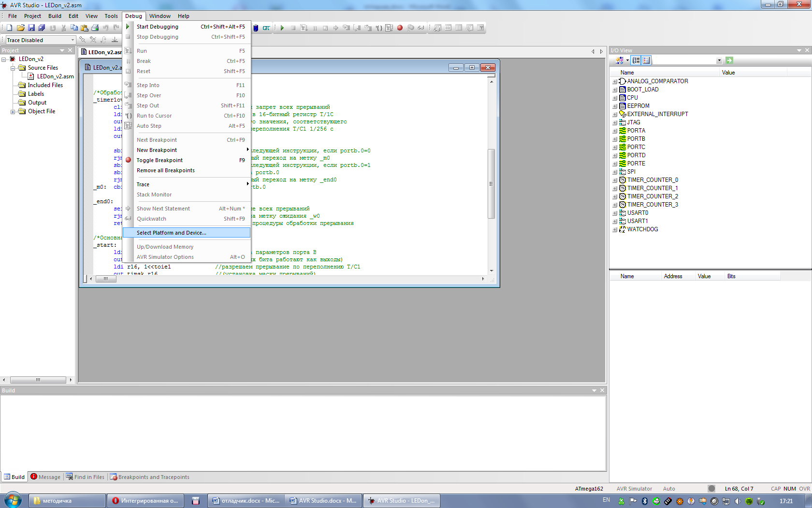Click the green 'Con' connect toolbar icon
The image size is (812, 508).
(266, 28)
